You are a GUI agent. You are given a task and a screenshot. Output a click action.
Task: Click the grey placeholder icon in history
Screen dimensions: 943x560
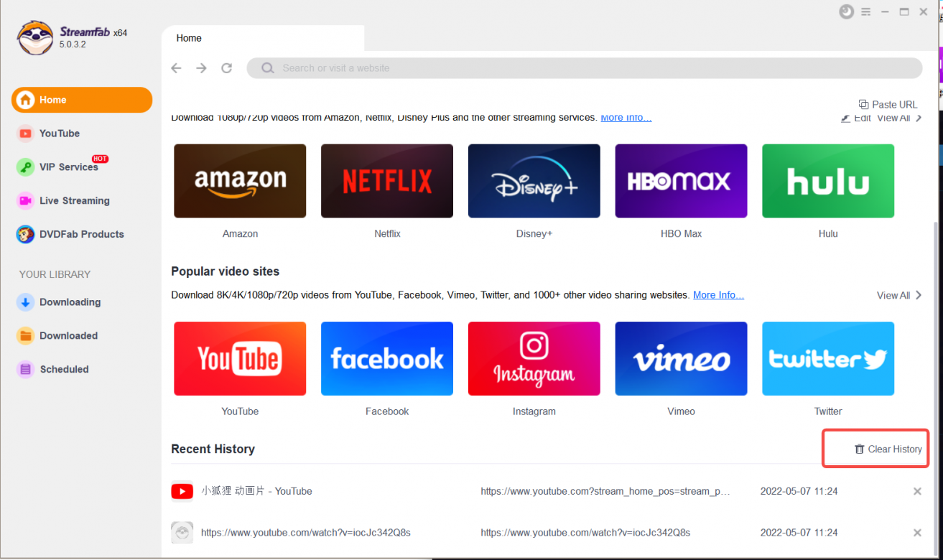[x=182, y=533]
